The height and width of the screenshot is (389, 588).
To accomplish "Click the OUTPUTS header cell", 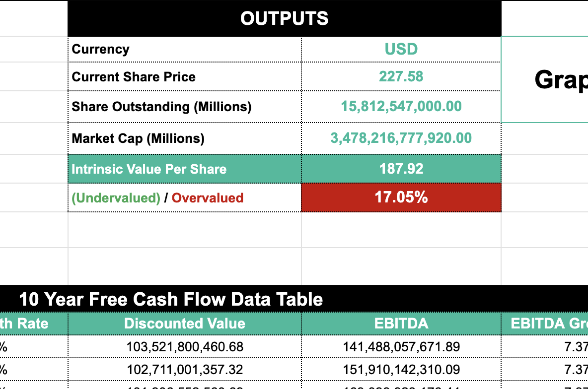I will [x=284, y=18].
